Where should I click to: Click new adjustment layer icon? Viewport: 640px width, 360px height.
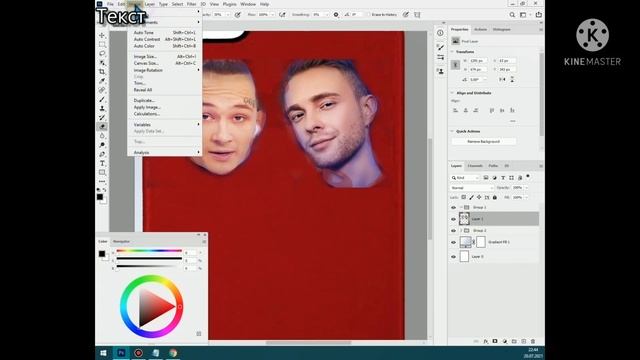click(504, 341)
